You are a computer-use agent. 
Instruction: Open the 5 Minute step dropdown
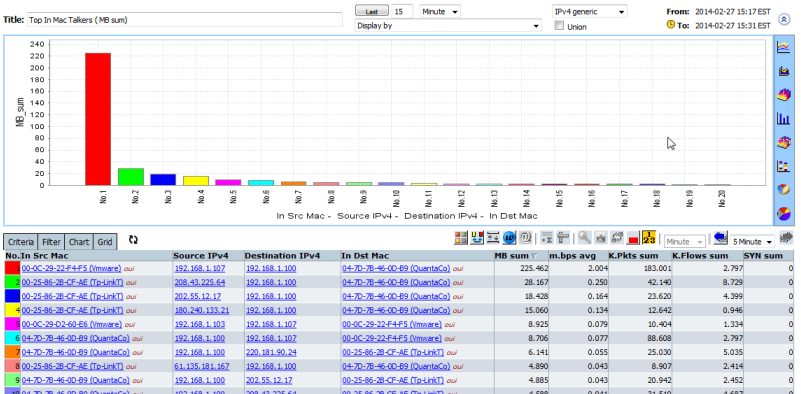point(753,241)
